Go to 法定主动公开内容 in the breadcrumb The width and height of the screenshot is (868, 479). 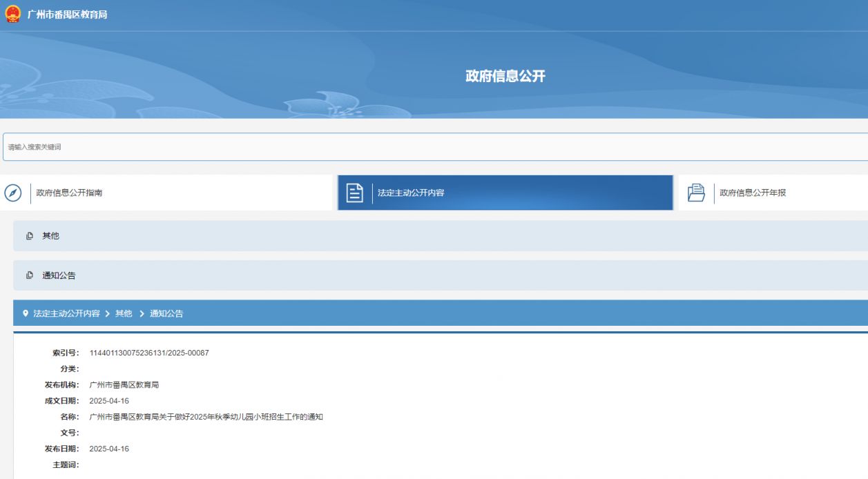pos(66,313)
